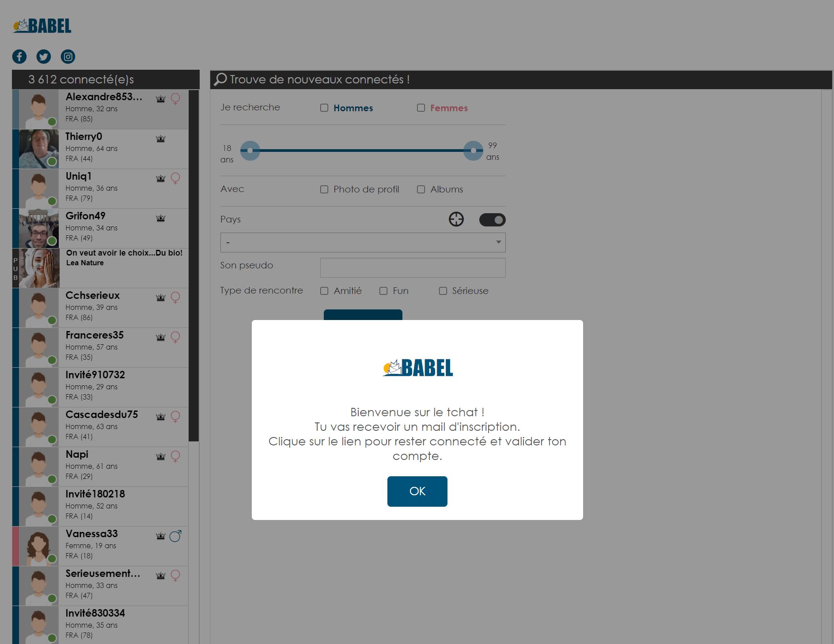Open the Pays country dropdown
This screenshot has height=644, width=834.
pos(363,242)
